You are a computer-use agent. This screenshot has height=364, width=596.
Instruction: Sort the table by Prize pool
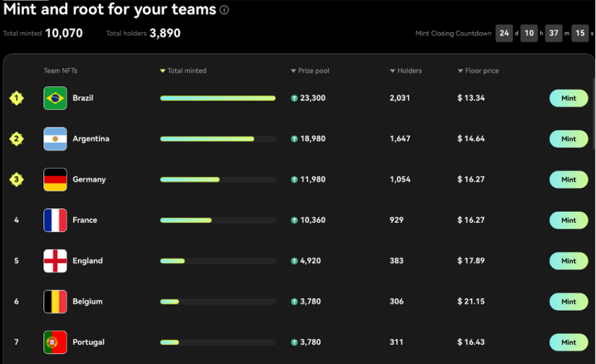(x=310, y=71)
